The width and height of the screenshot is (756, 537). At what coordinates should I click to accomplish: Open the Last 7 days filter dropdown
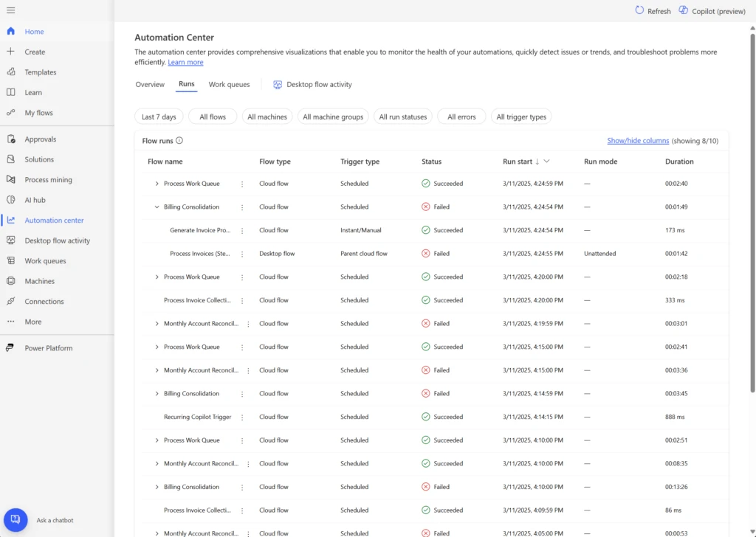point(158,116)
